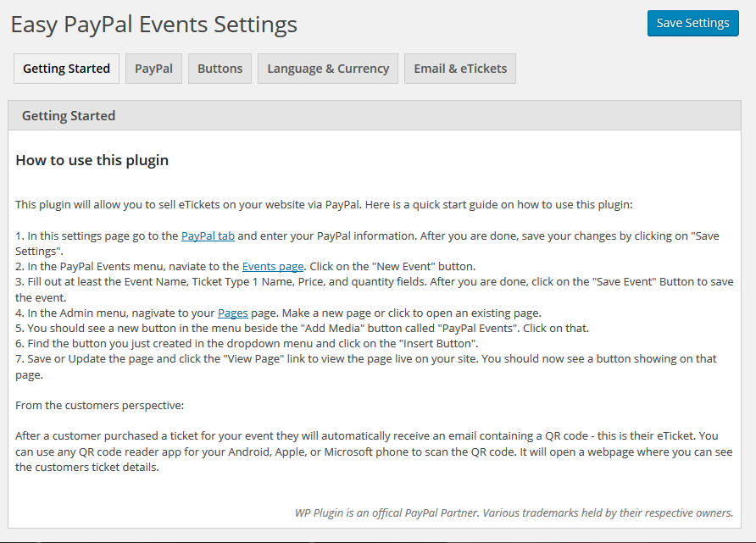Image resolution: width=756 pixels, height=543 pixels.
Task: Select the Language & Currency tab
Action: [328, 69]
